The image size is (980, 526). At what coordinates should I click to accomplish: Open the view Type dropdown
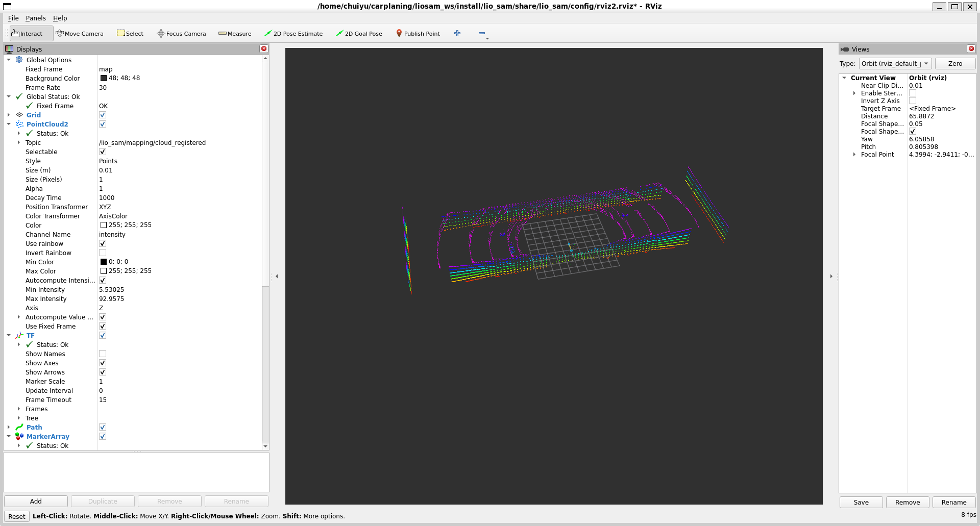895,64
